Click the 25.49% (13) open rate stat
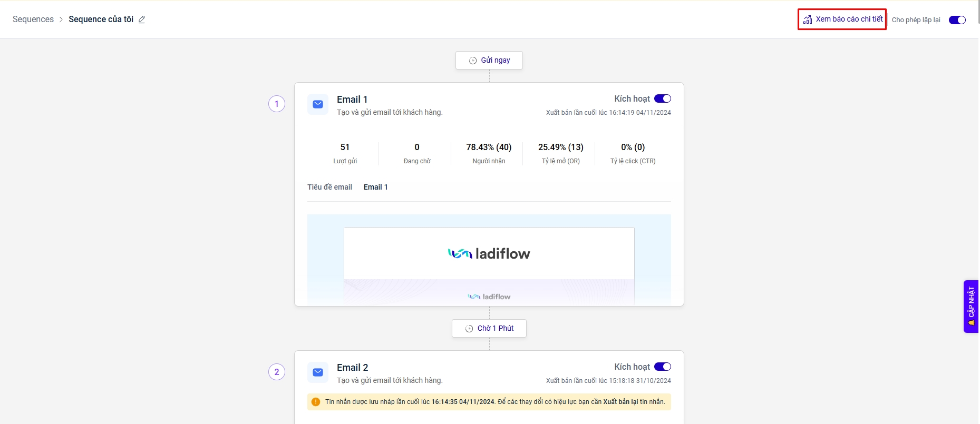Image resolution: width=980 pixels, height=424 pixels. point(560,147)
